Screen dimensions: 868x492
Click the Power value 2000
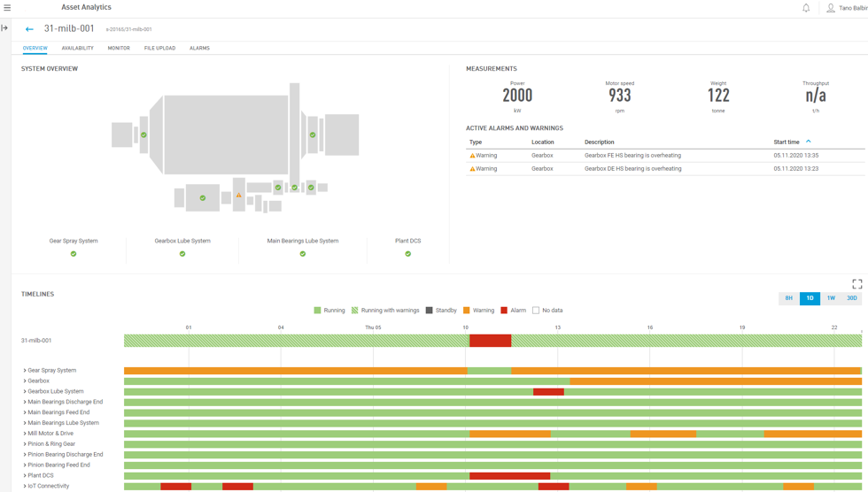pos(517,95)
